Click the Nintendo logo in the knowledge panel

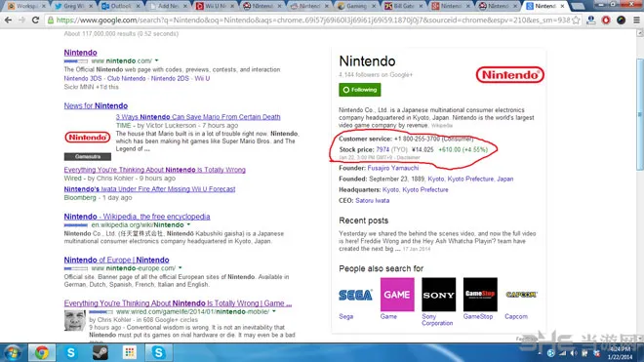tap(509, 75)
